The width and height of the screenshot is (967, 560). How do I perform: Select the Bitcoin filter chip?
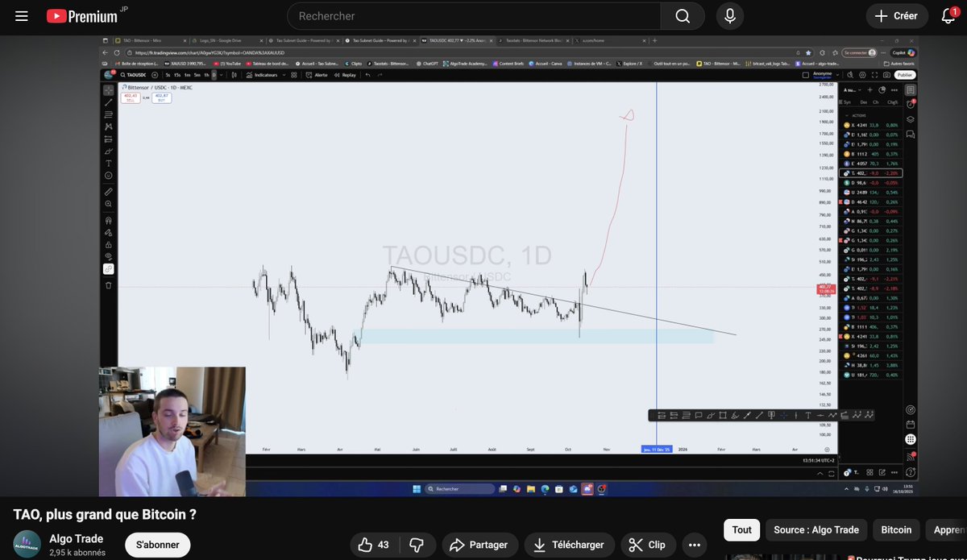(896, 529)
